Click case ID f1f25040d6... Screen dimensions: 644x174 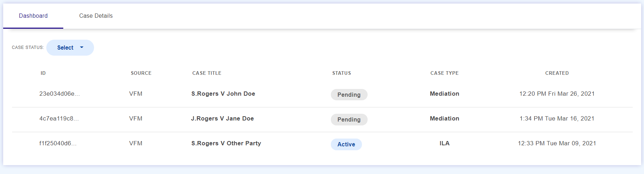point(58,144)
